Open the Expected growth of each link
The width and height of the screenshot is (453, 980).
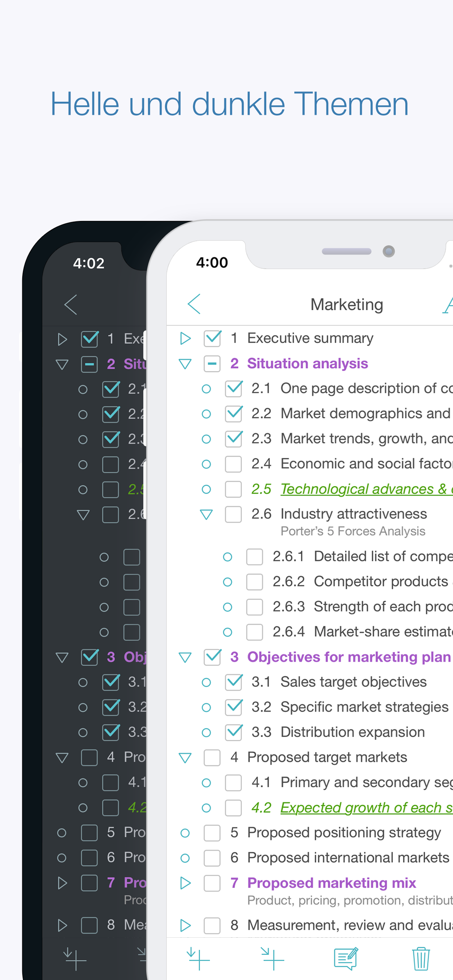click(365, 808)
